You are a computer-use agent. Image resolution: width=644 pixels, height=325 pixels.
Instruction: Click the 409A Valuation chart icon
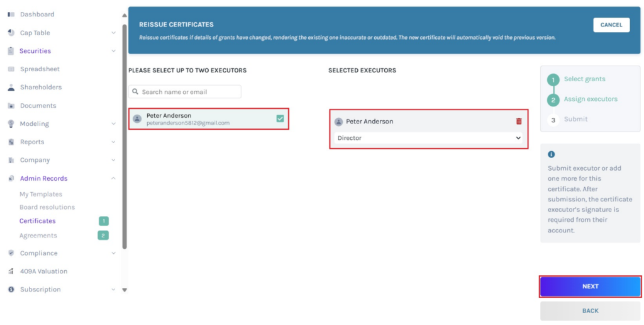point(11,271)
